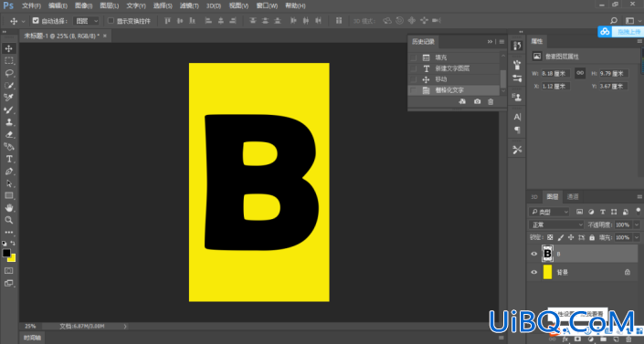Select the Lasso tool

[x=8, y=73]
